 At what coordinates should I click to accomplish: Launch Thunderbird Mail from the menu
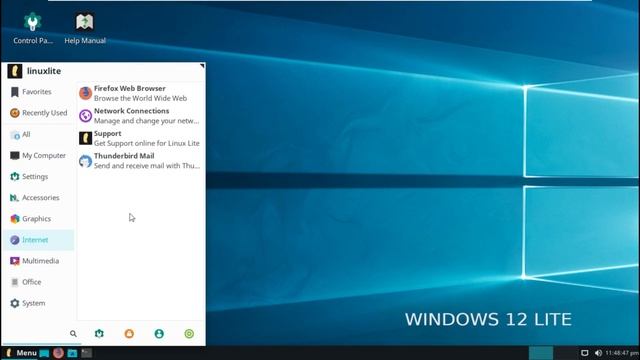140,160
